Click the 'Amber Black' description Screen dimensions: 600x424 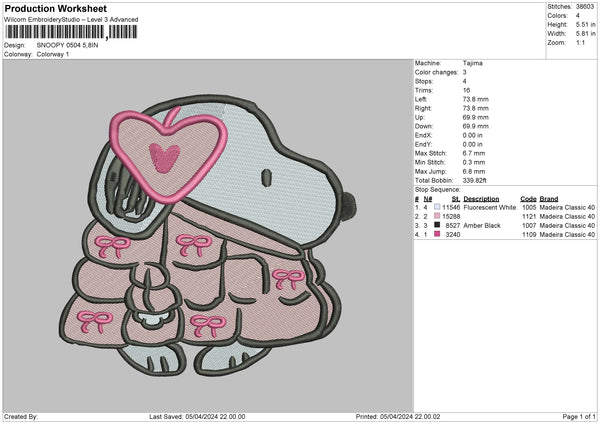pyautogui.click(x=482, y=225)
